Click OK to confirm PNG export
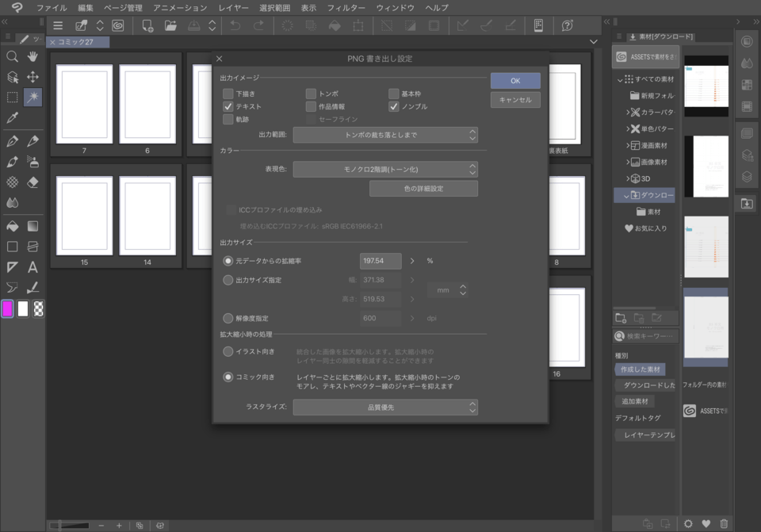Screen dimensions: 761x532 514,80
